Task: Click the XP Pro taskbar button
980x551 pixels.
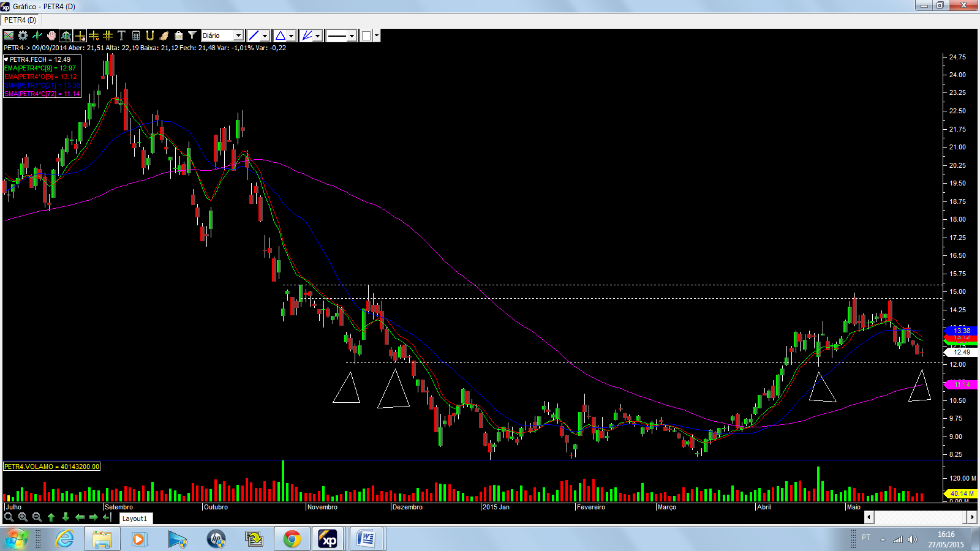Action: pyautogui.click(x=329, y=539)
